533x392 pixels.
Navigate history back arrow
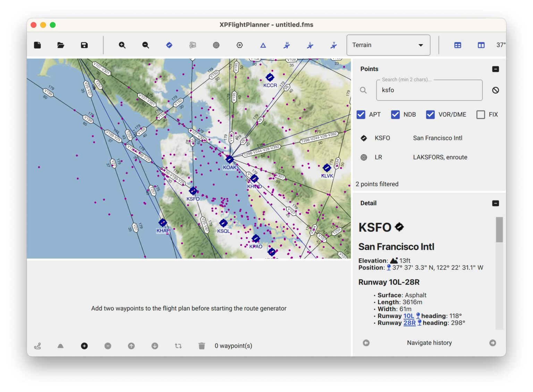[x=366, y=343]
